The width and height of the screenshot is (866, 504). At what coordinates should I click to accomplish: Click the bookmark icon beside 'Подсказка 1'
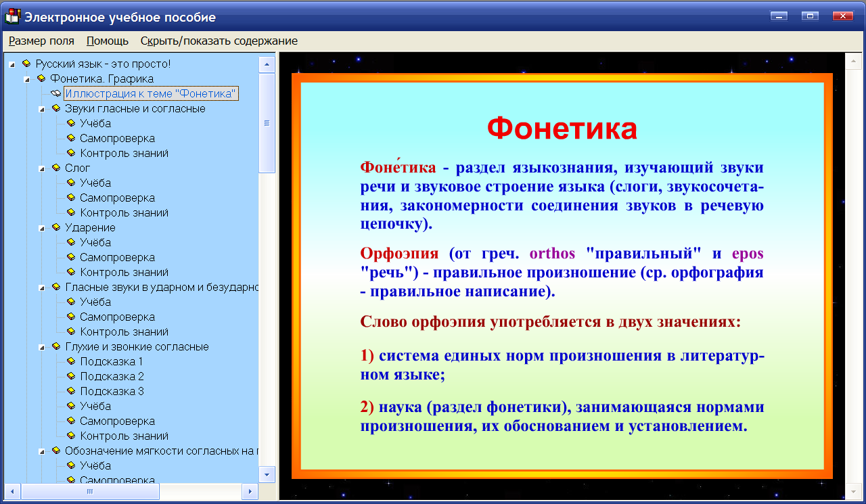tap(71, 361)
